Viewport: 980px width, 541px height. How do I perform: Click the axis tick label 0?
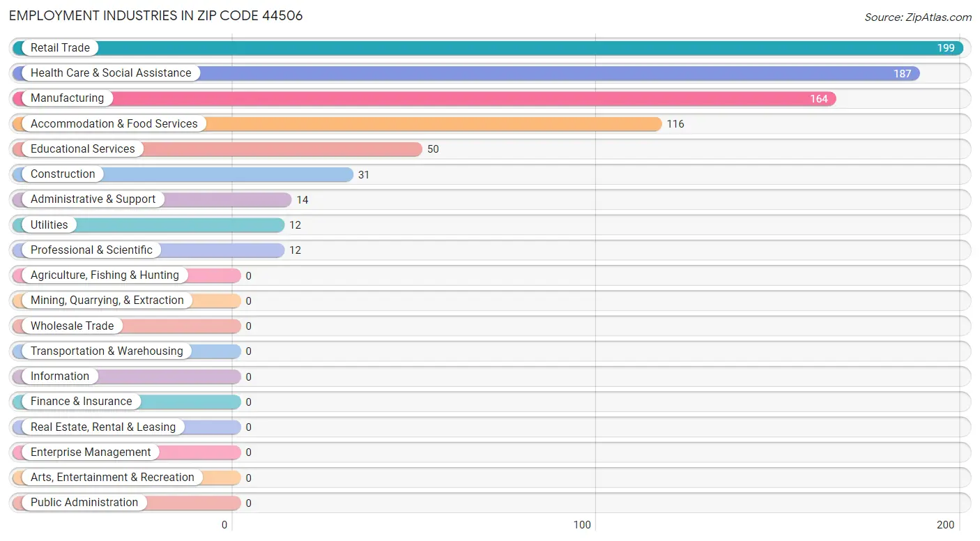coord(224,525)
